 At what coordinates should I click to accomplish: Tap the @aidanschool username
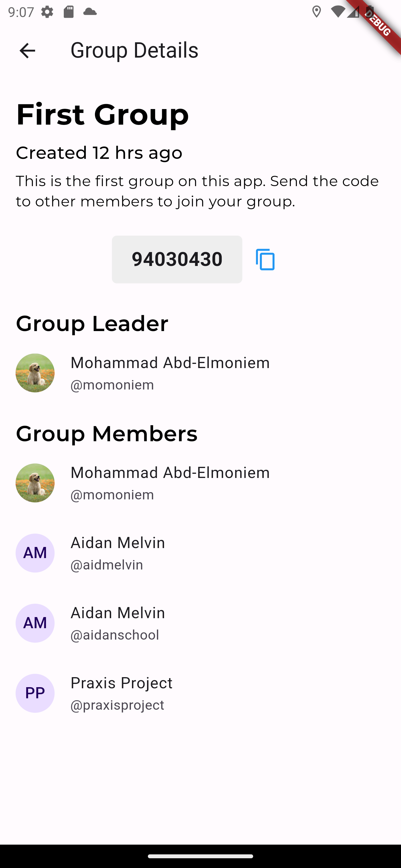click(115, 635)
